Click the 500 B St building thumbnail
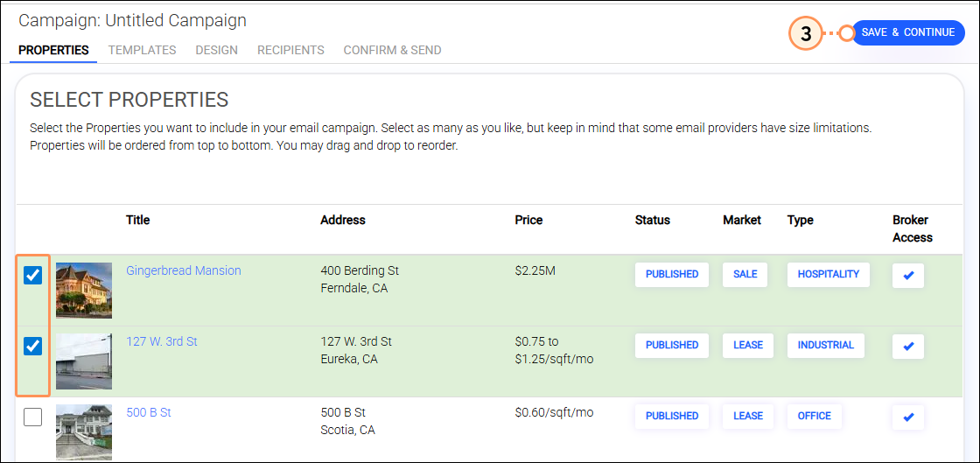 click(x=84, y=431)
